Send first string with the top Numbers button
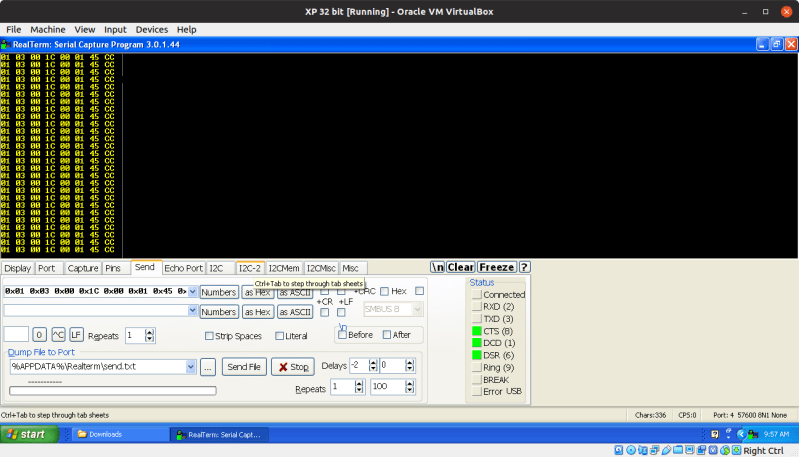Viewport: 799px width, 457px height. point(219,292)
